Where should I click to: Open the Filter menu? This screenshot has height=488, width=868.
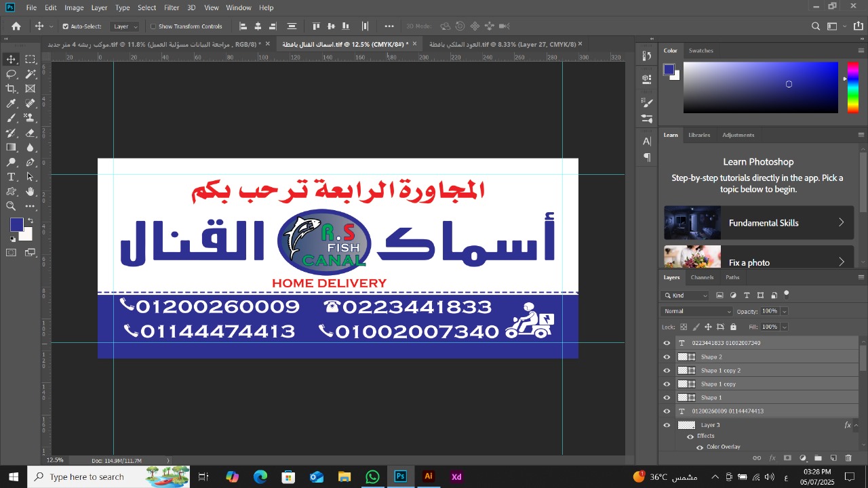point(171,7)
